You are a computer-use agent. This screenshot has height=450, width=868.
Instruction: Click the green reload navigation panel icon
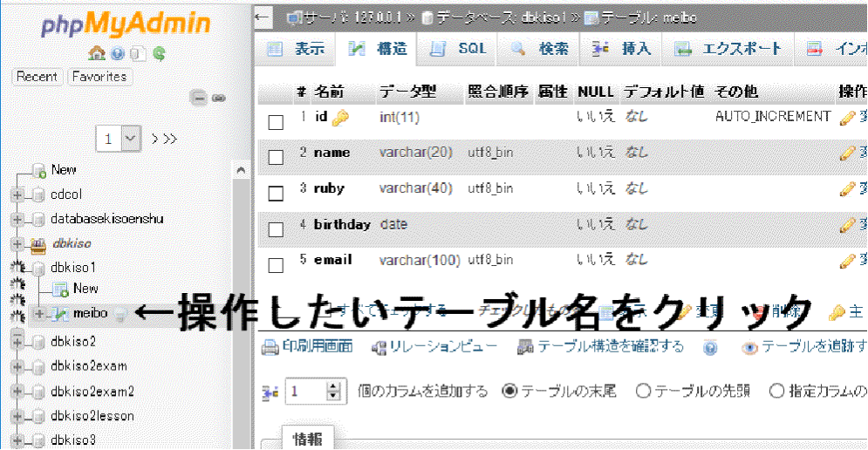[x=160, y=54]
